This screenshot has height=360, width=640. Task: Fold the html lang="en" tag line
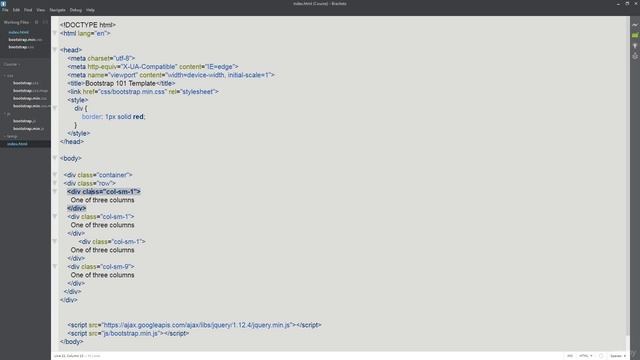55,33
